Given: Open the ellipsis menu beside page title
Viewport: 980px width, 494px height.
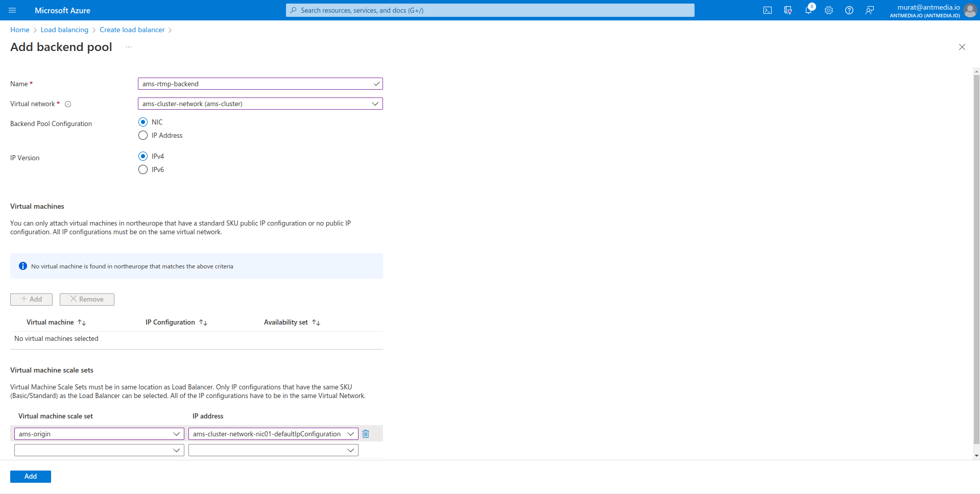Looking at the screenshot, I should 129,47.
